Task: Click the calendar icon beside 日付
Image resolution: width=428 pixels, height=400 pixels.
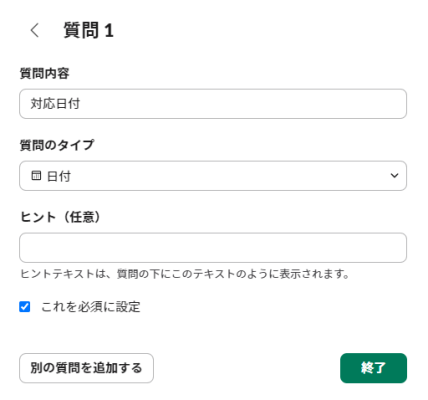Action: click(x=36, y=175)
